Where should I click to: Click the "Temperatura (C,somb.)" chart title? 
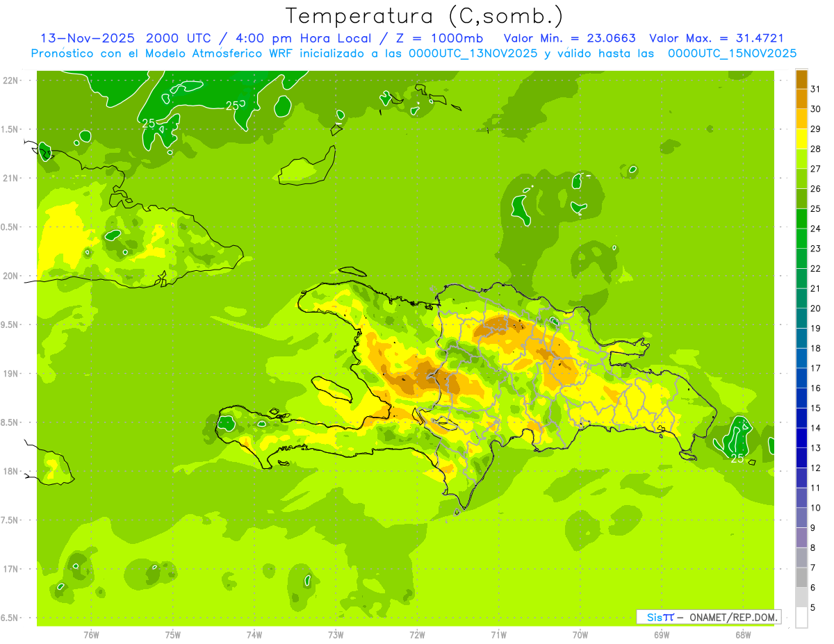424,15
